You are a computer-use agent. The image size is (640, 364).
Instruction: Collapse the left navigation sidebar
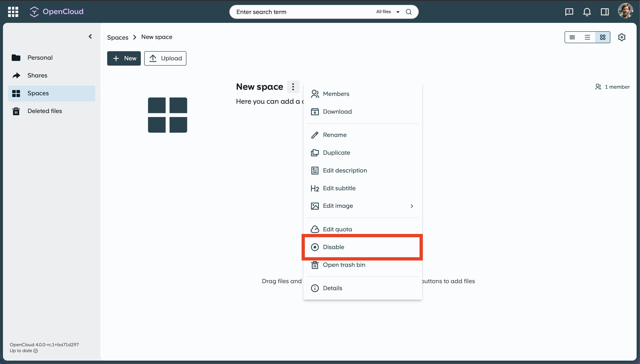point(90,36)
